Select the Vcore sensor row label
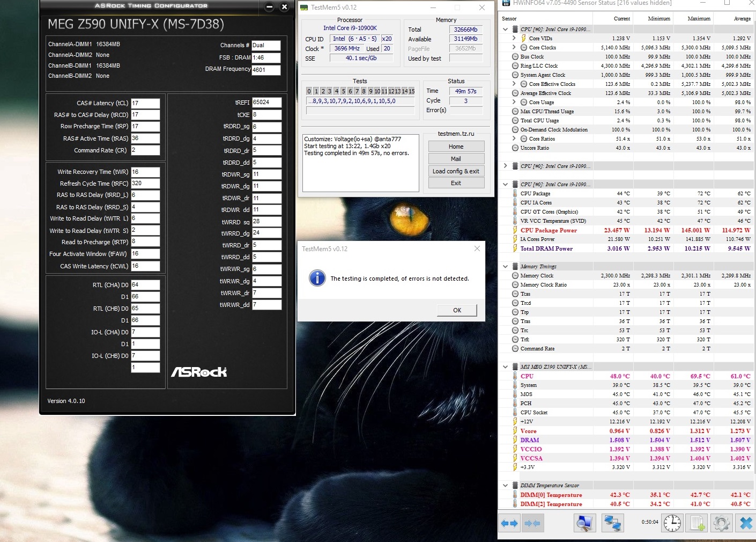Image resolution: width=756 pixels, height=542 pixels. click(528, 431)
